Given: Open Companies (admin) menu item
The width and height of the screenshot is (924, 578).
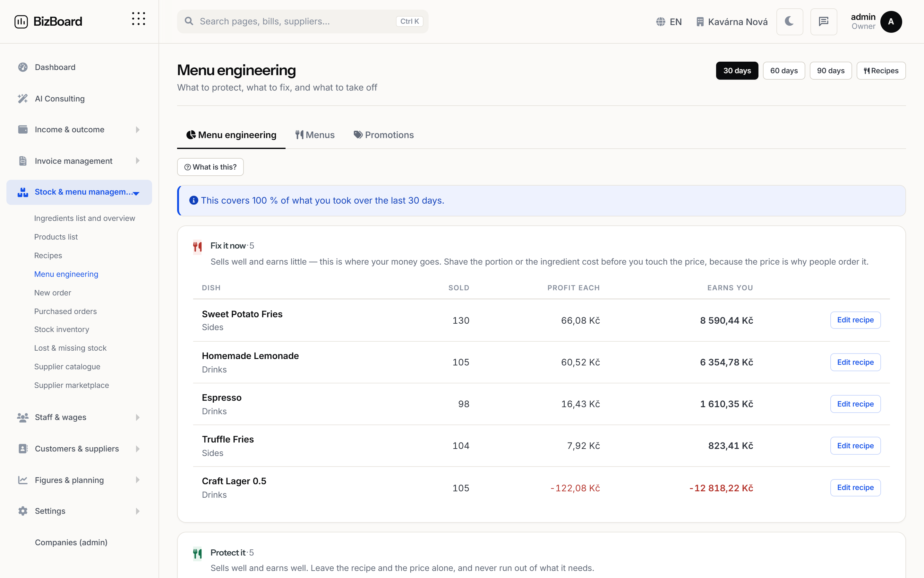Looking at the screenshot, I should [x=71, y=542].
